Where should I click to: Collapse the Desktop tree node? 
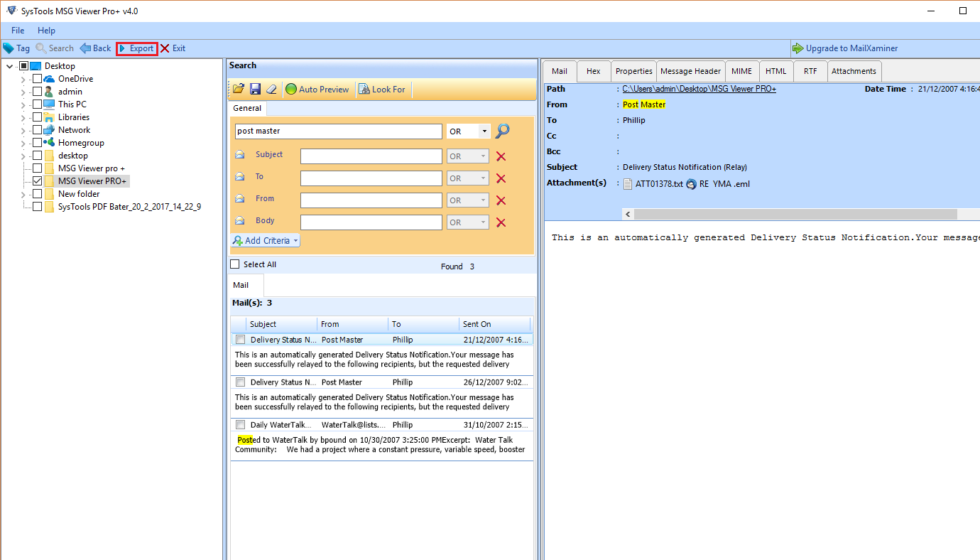[9, 66]
